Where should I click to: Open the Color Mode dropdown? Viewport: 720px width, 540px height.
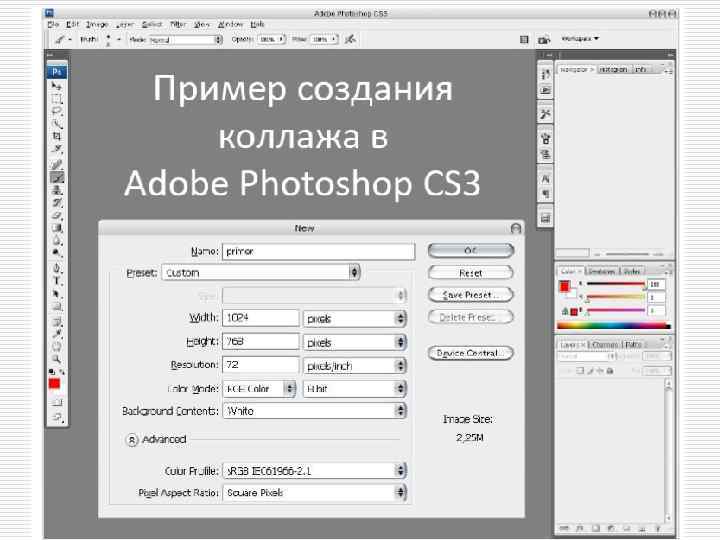coord(259,389)
